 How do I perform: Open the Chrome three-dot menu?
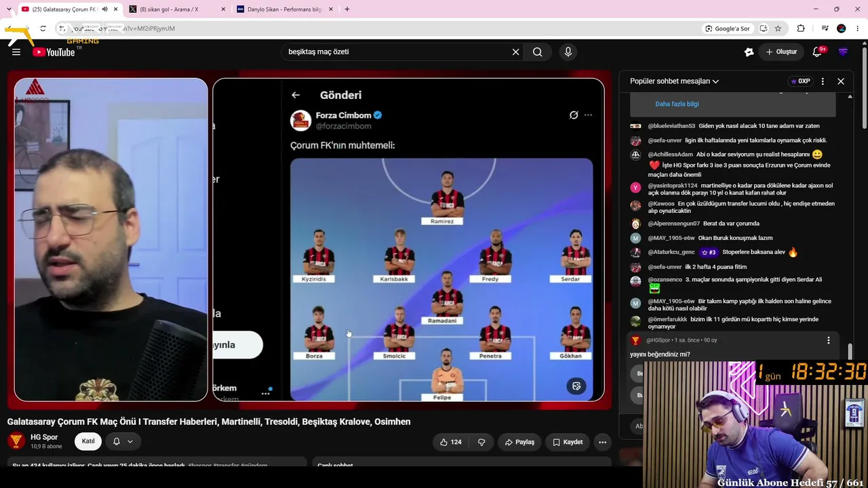[x=858, y=28]
